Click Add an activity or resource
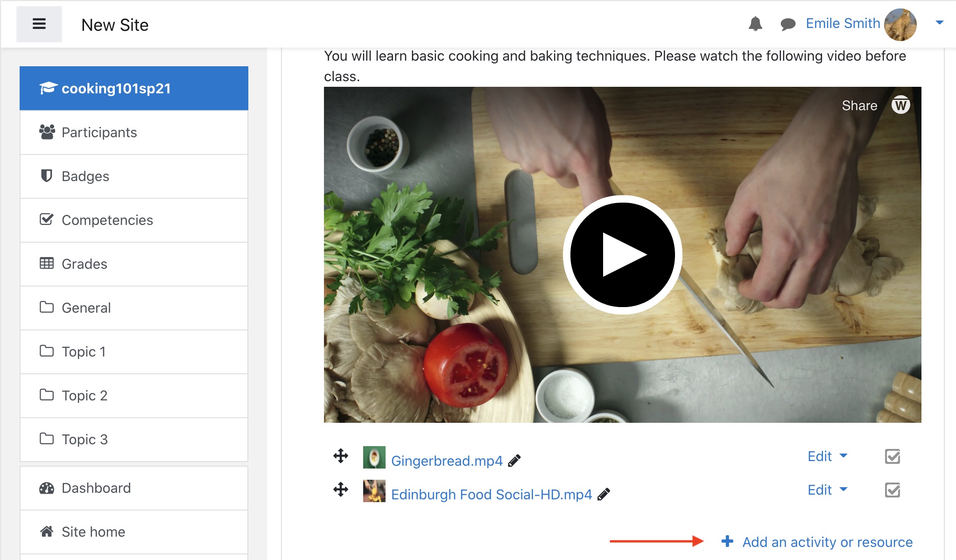This screenshot has height=560, width=956. point(827,542)
